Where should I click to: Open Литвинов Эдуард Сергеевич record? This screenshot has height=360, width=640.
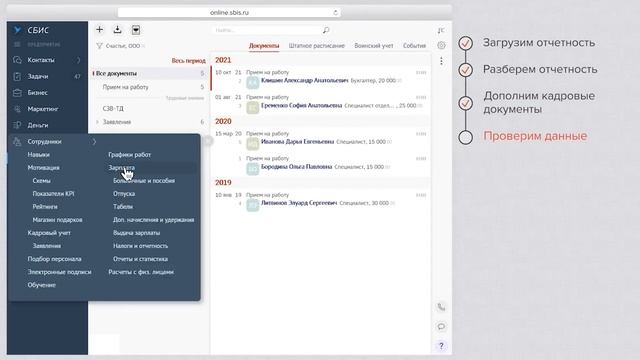pos(299,203)
